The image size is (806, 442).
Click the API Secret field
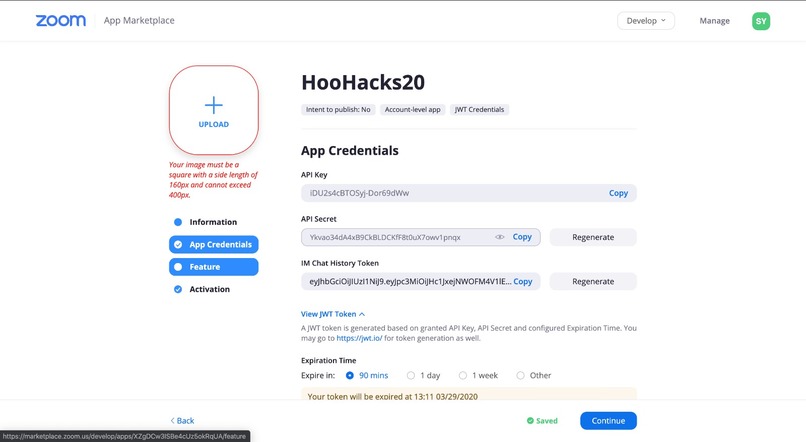pos(420,237)
